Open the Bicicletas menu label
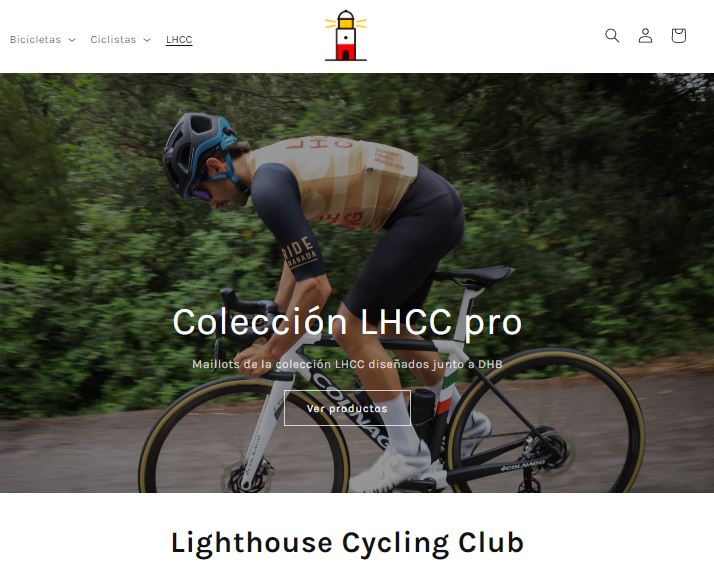 [x=36, y=40]
